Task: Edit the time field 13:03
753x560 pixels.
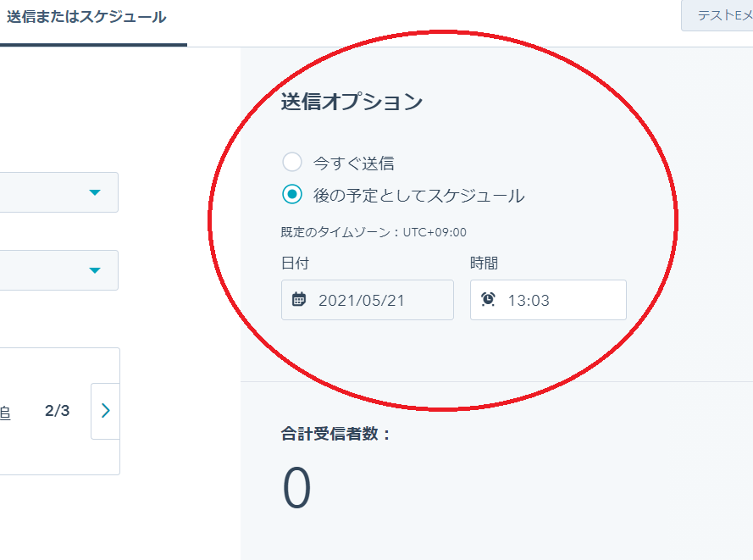Action: [548, 300]
